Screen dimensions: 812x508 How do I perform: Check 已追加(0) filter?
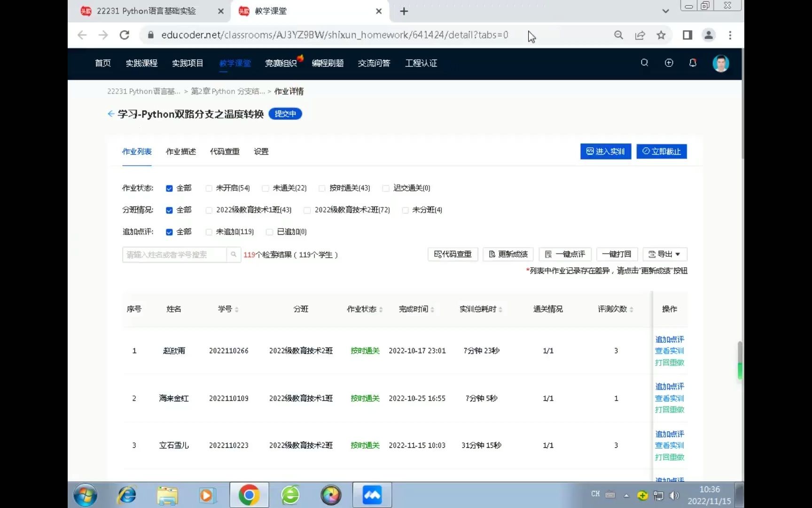click(x=270, y=232)
